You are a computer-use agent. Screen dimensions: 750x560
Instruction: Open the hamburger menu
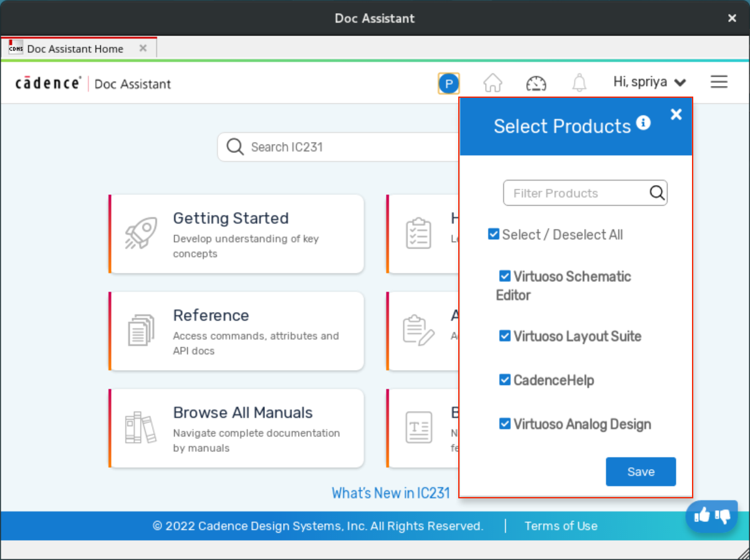pyautogui.click(x=719, y=82)
